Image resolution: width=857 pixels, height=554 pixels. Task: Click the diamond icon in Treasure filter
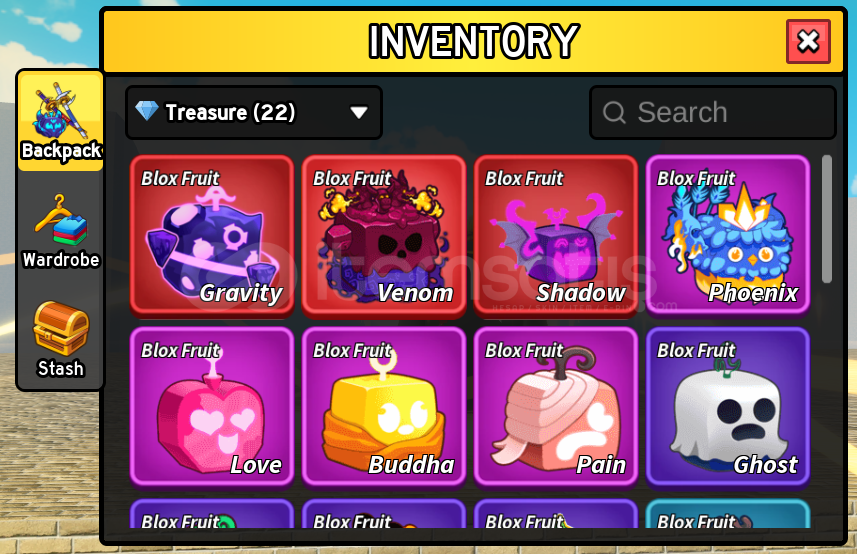click(146, 111)
